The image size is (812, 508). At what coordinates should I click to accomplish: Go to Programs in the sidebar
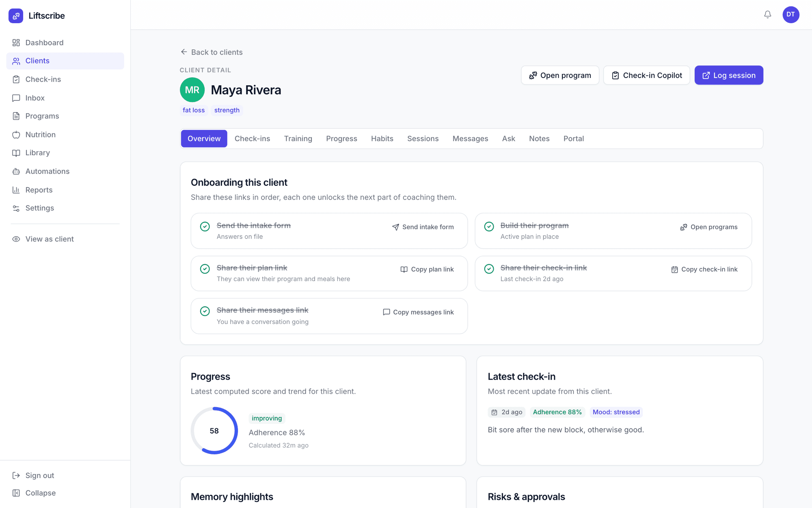65,116
